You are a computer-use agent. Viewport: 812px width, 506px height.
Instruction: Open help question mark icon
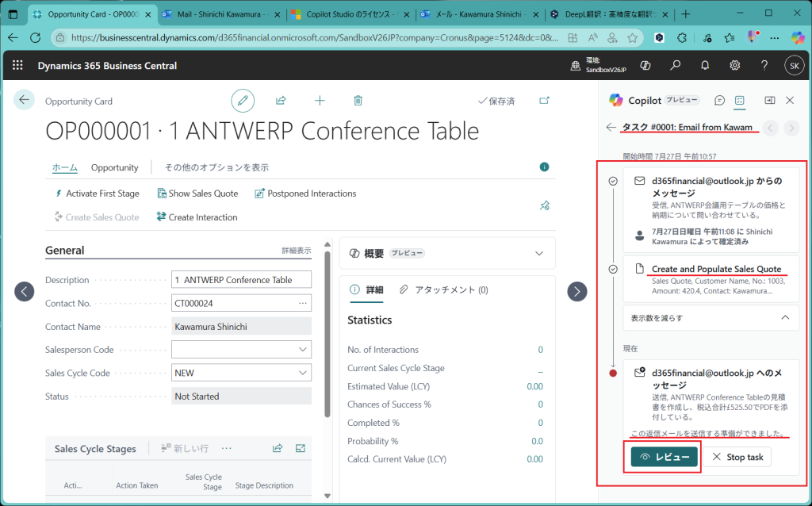pos(764,65)
